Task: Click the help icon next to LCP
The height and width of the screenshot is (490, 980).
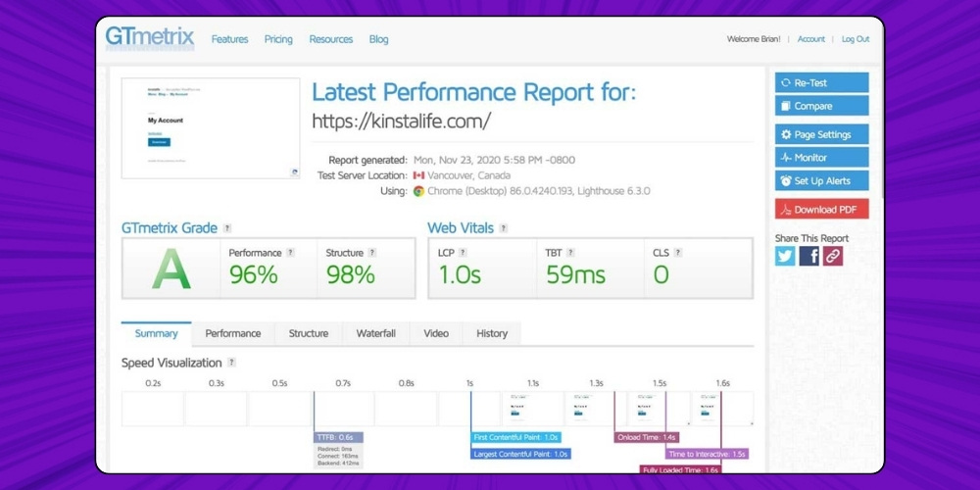Action: [465, 253]
